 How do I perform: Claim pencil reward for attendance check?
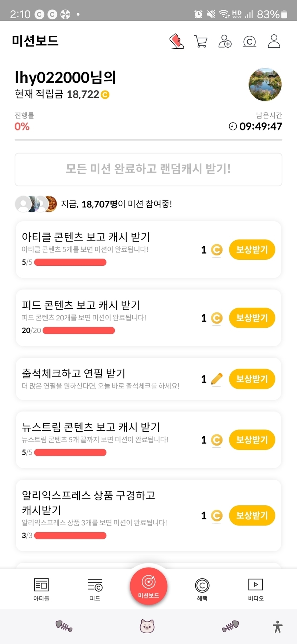(252, 379)
